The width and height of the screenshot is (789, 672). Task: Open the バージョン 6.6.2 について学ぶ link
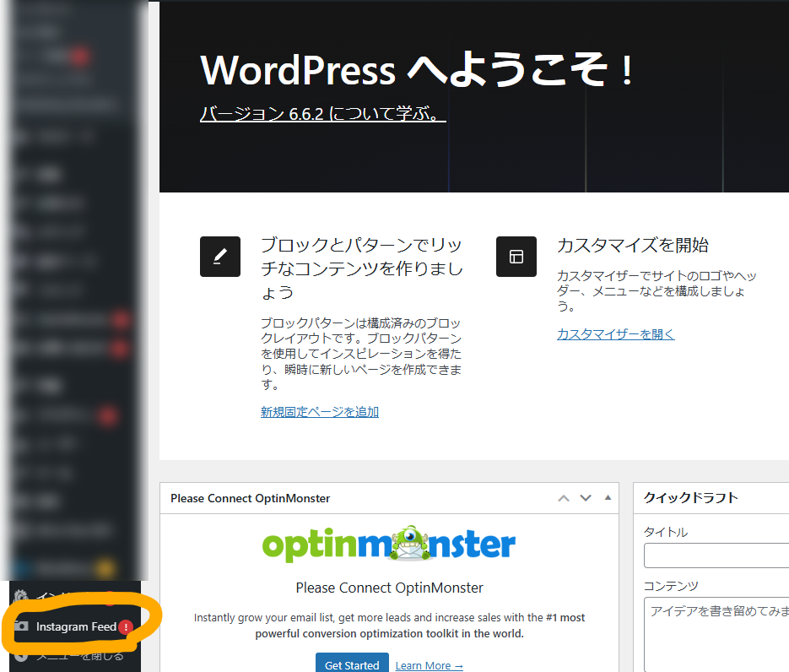click(322, 114)
